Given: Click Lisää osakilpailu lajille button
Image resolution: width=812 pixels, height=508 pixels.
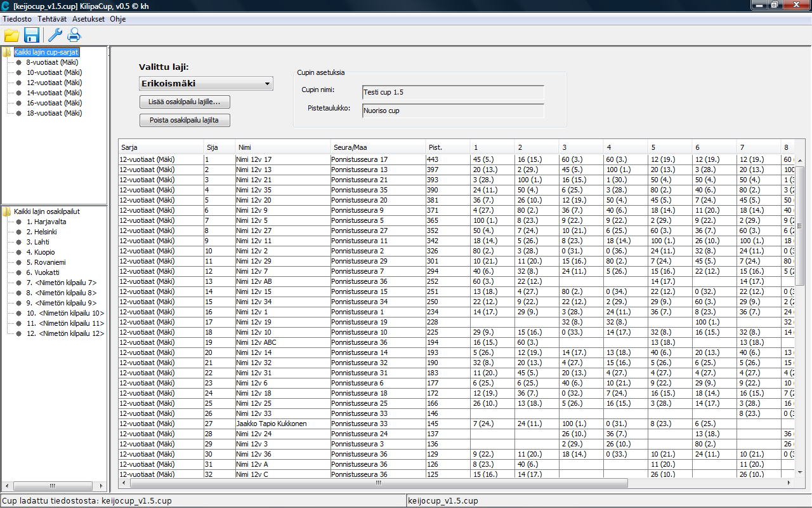Looking at the screenshot, I should coord(185,102).
